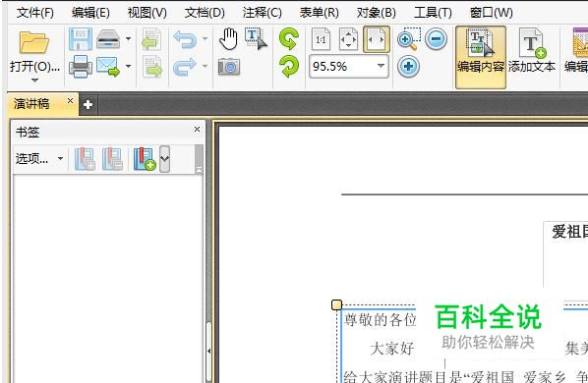Open the 表单(R) menu
This screenshot has width=588, height=383.
click(x=319, y=13)
